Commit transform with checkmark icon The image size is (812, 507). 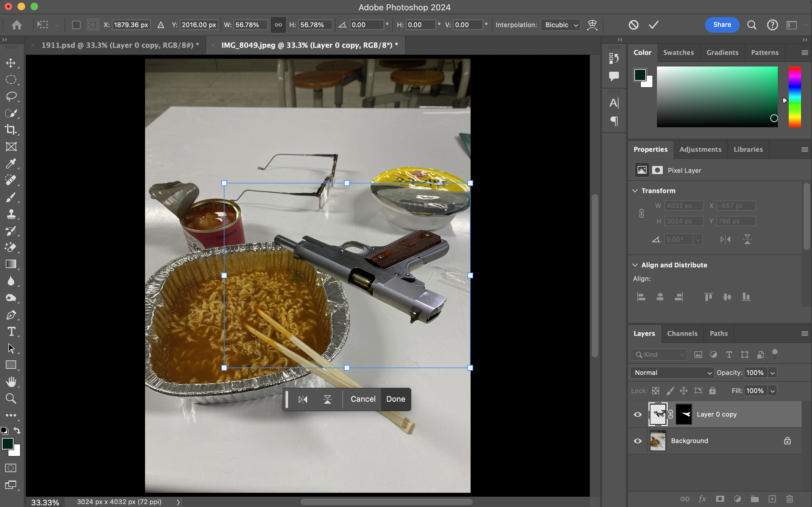pos(653,25)
